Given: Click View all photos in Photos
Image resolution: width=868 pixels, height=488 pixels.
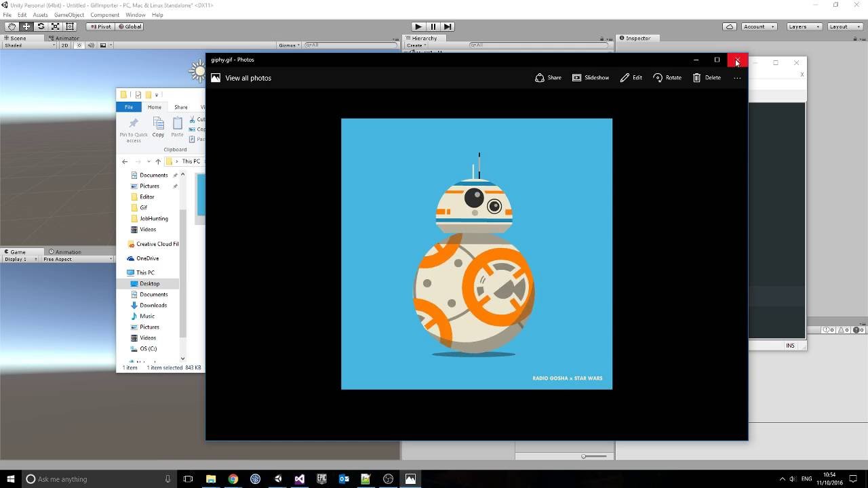Looking at the screenshot, I should click(x=241, y=78).
